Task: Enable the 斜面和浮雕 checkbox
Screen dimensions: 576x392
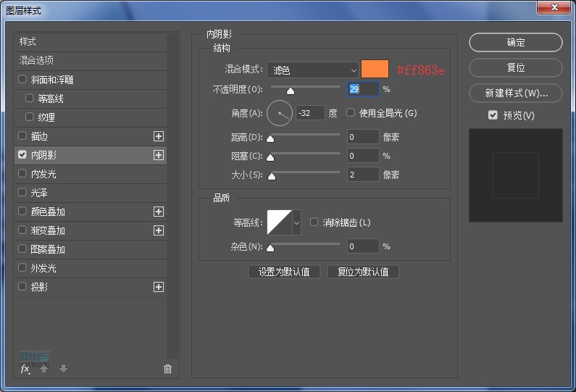Action: [22, 80]
